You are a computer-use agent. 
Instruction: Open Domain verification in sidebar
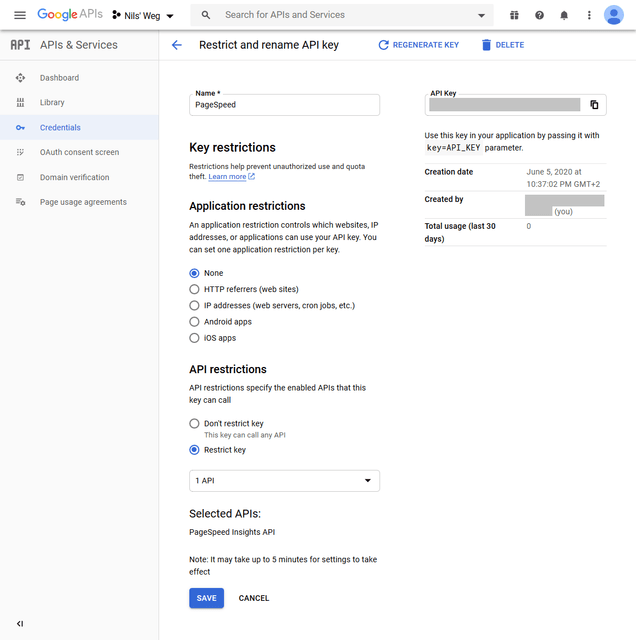[79, 177]
